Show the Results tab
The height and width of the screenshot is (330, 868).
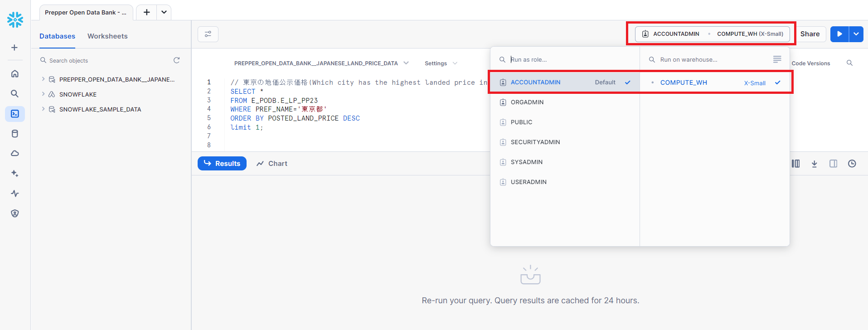(222, 164)
